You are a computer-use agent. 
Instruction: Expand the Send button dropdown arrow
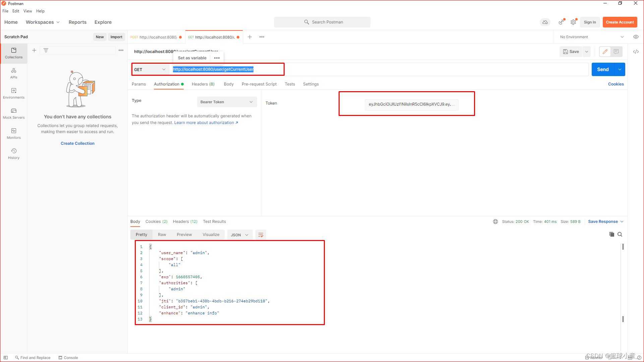point(620,69)
